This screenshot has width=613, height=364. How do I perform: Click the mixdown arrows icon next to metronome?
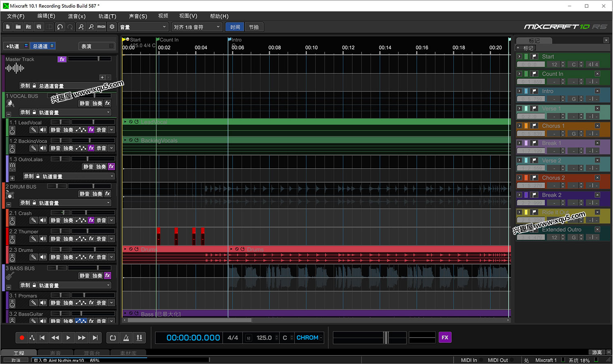tap(139, 337)
